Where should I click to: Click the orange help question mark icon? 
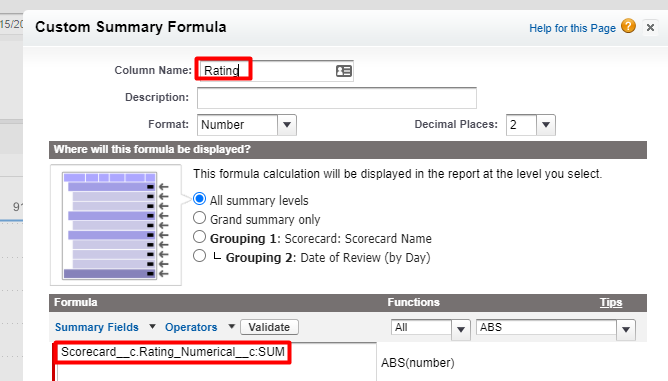(x=628, y=26)
